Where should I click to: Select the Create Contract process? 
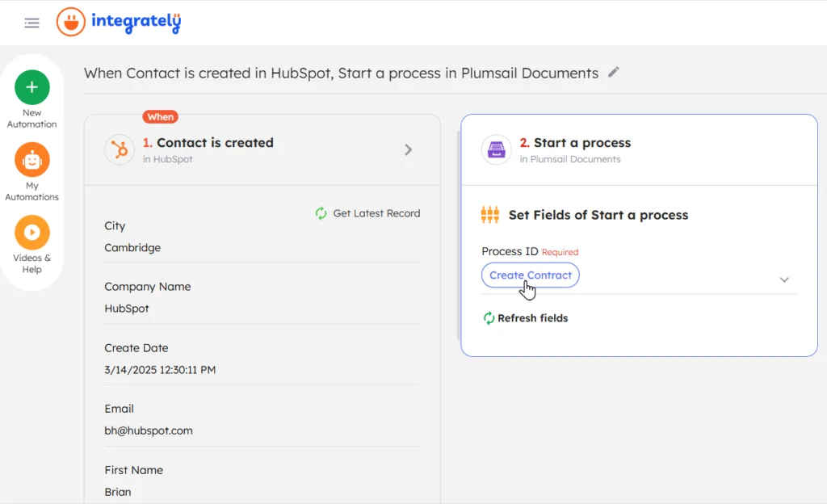pyautogui.click(x=530, y=275)
